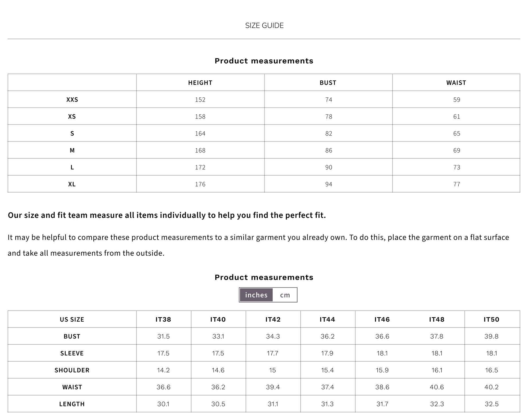Select the L size row label
The width and height of the screenshot is (529, 420).
[72, 167]
